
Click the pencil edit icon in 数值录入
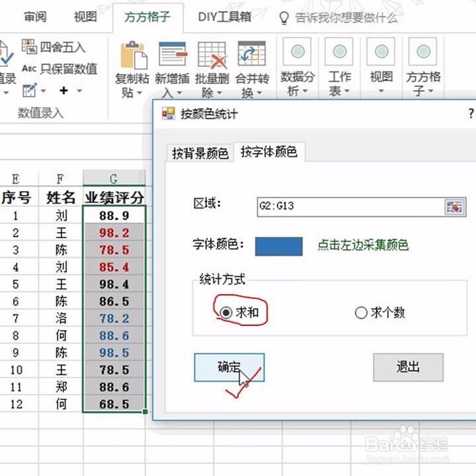pyautogui.click(x=30, y=90)
